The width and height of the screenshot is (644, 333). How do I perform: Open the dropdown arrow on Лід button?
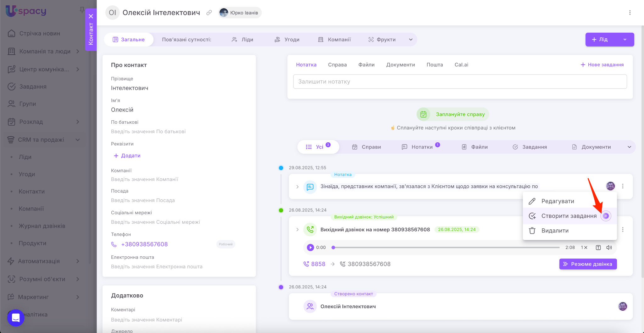point(625,40)
